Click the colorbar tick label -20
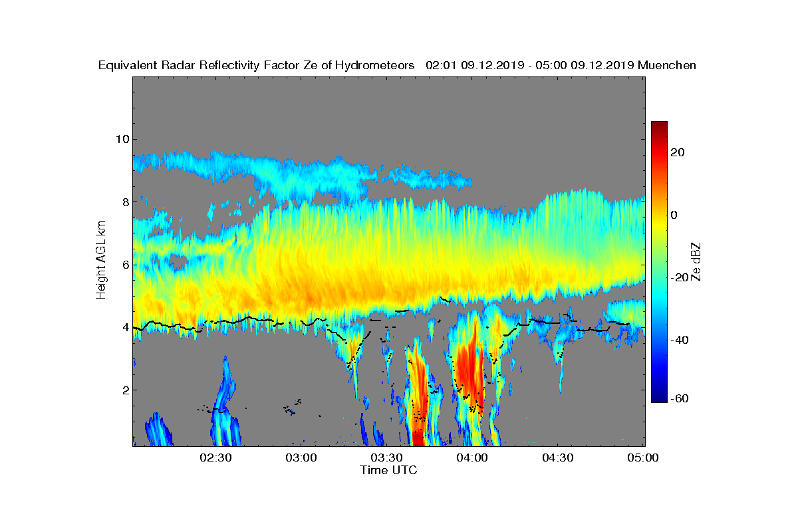 (x=680, y=277)
